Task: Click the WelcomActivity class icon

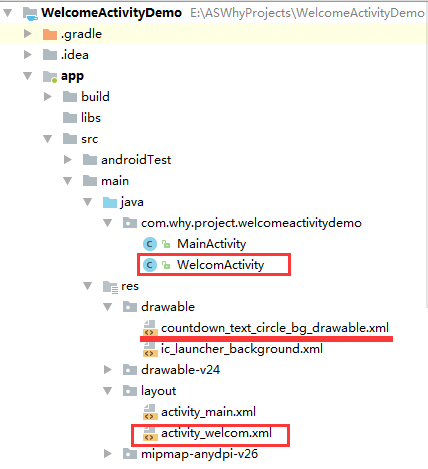Action: tap(150, 265)
